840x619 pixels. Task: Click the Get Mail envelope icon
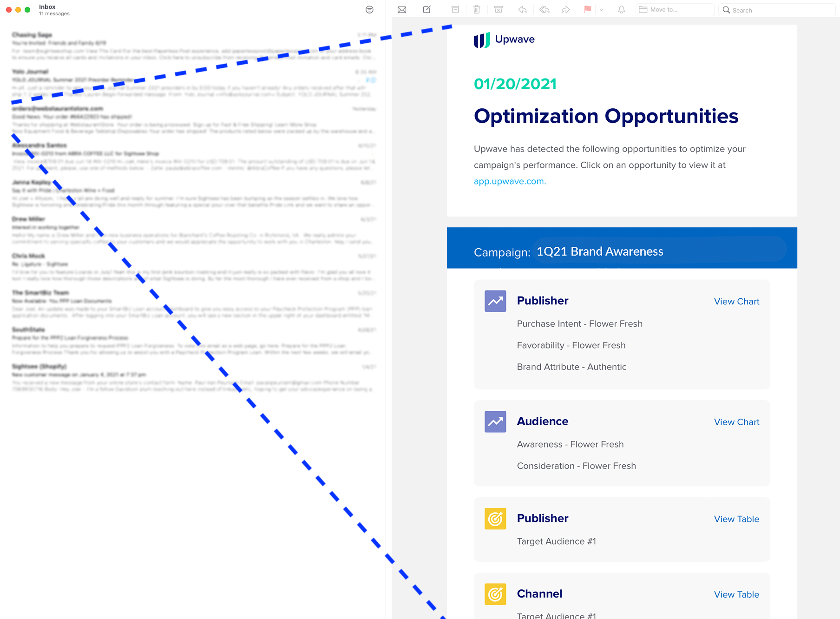coord(402,10)
